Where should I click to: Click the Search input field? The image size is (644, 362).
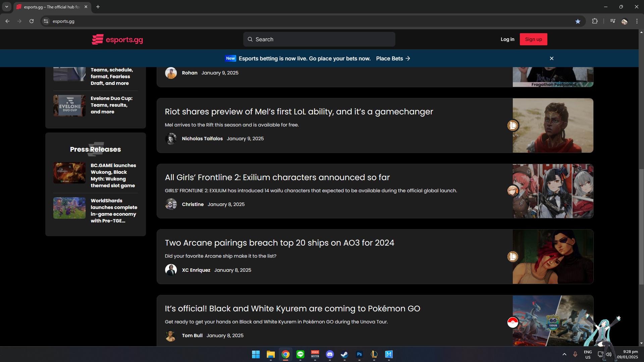[319, 39]
